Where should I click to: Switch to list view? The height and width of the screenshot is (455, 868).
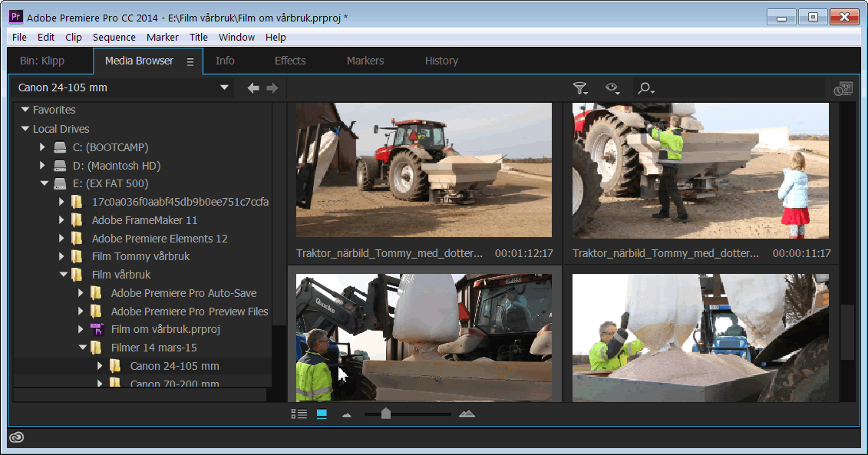click(x=299, y=414)
